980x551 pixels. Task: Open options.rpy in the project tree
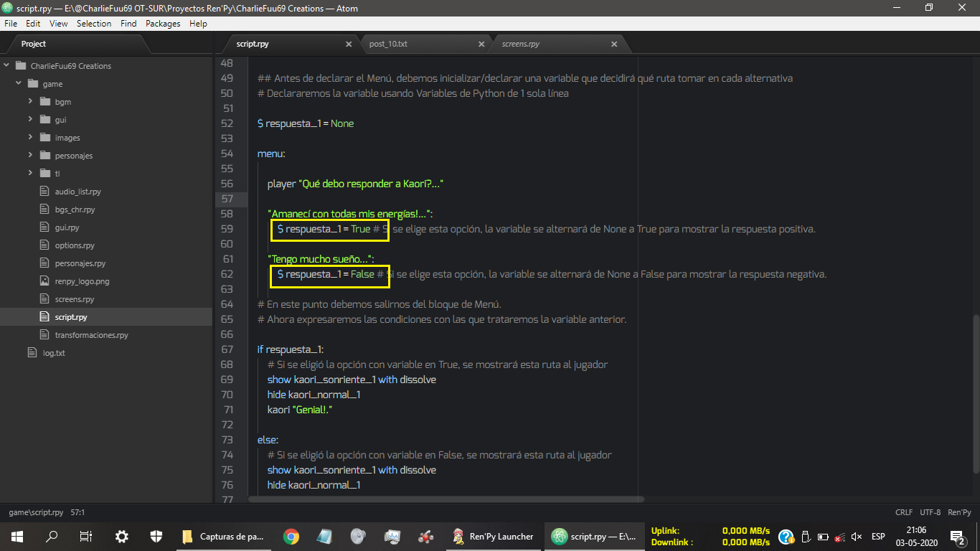[75, 245]
